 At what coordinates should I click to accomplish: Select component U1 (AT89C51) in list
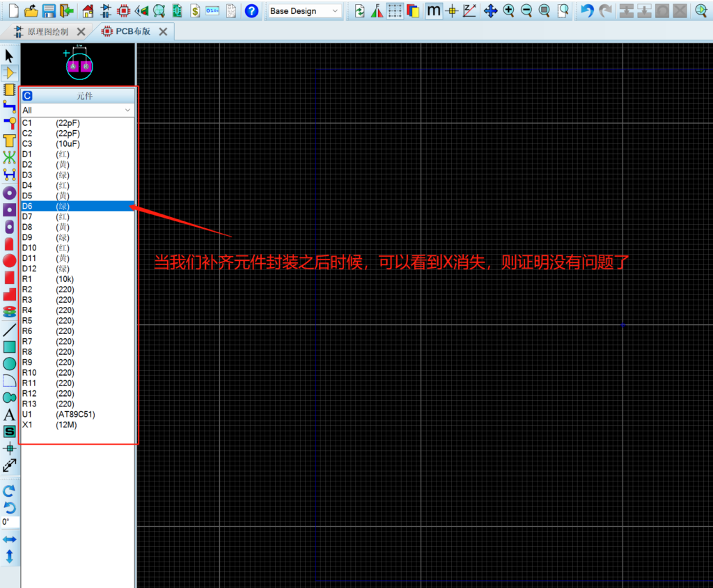click(x=58, y=414)
